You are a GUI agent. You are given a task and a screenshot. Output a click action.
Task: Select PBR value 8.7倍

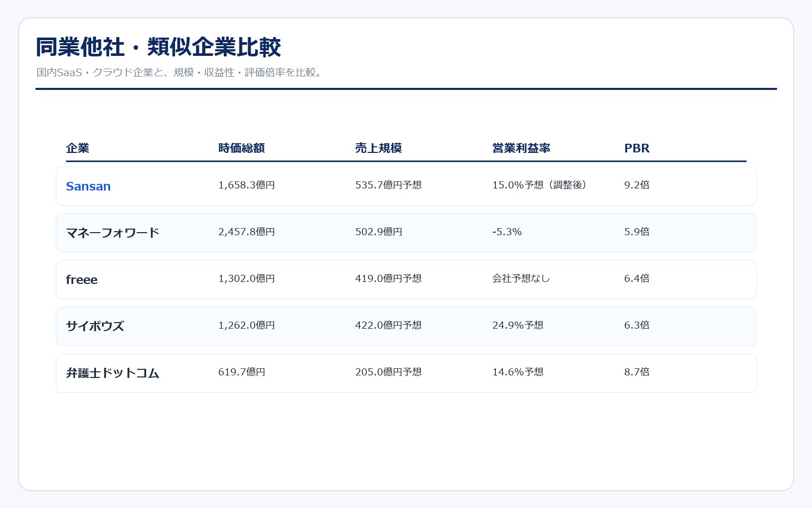[637, 372]
